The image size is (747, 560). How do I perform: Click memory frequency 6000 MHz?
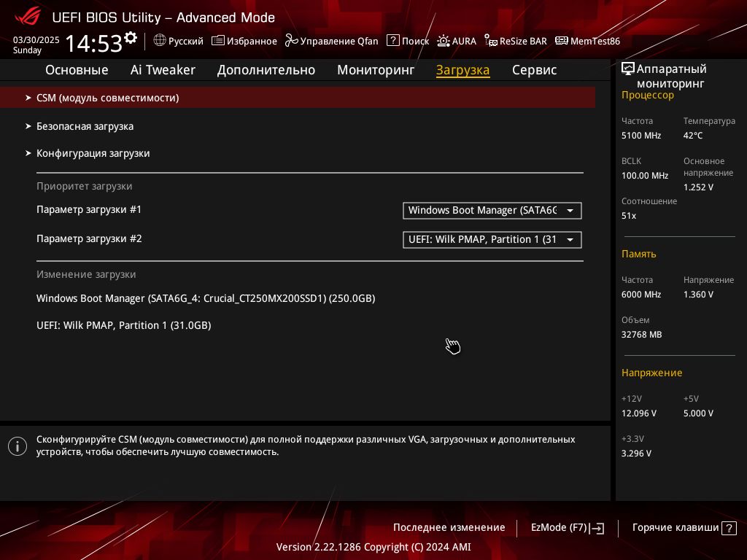tap(640, 295)
